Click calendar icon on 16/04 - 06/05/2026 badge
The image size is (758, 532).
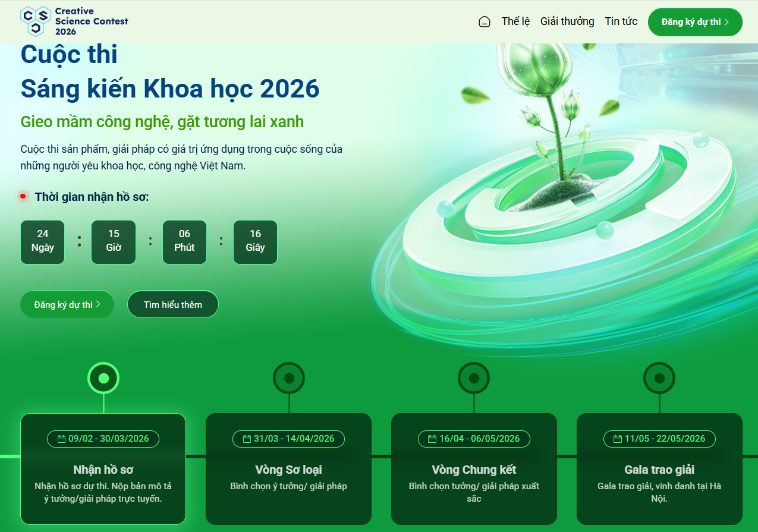(x=432, y=439)
